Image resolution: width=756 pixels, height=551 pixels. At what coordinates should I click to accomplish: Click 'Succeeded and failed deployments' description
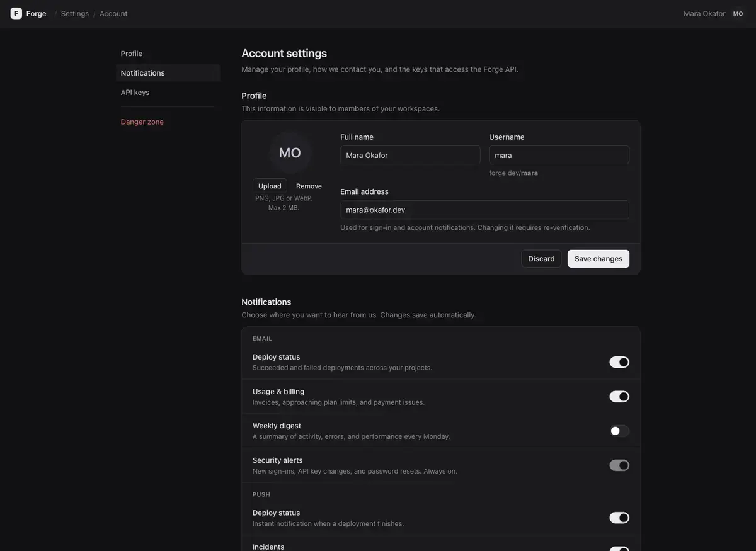342,368
